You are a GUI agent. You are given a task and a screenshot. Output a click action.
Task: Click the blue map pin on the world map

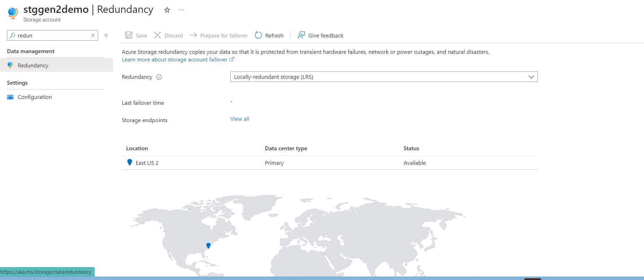coord(208,246)
